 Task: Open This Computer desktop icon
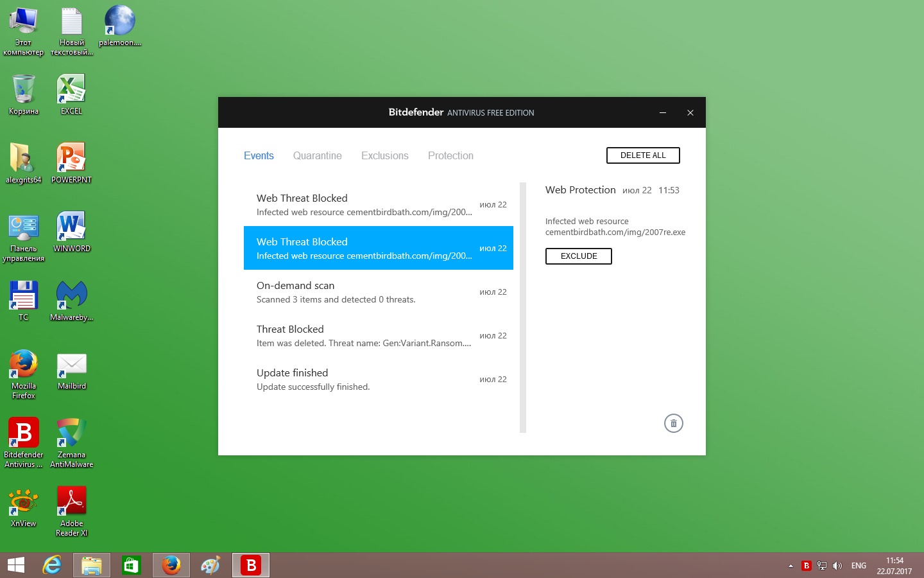pyautogui.click(x=23, y=32)
